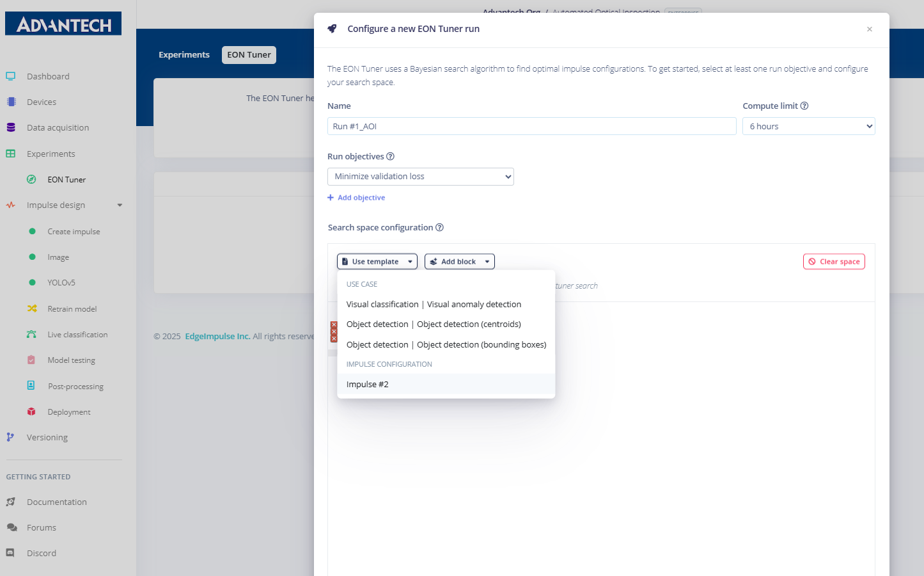
Task: Click the Run objectives help icon
Action: point(390,157)
